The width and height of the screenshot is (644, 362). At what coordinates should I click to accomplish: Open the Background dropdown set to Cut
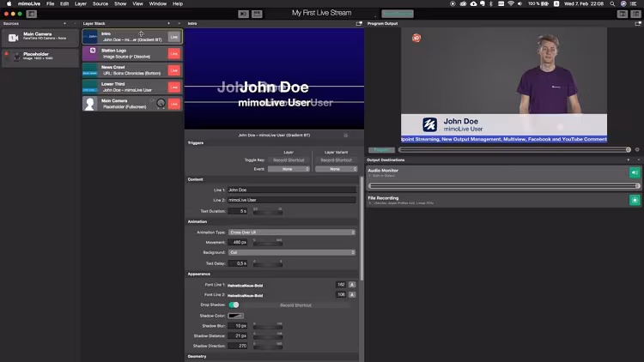click(291, 252)
